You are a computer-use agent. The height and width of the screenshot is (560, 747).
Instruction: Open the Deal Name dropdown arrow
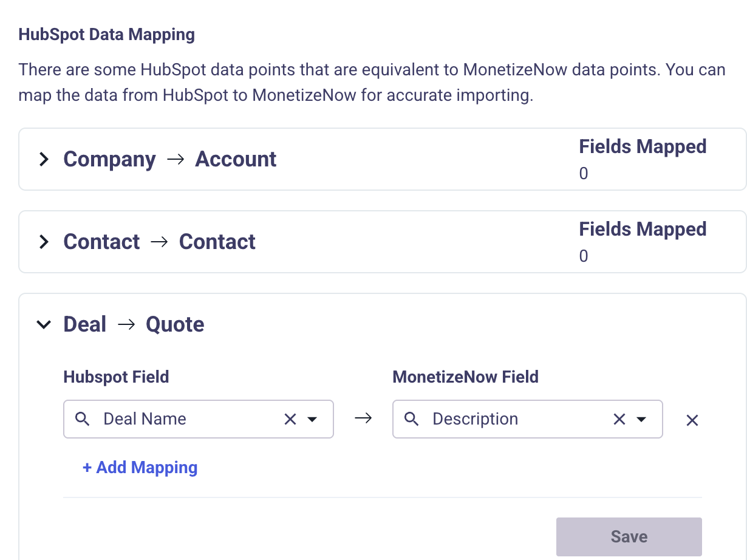[x=313, y=419]
